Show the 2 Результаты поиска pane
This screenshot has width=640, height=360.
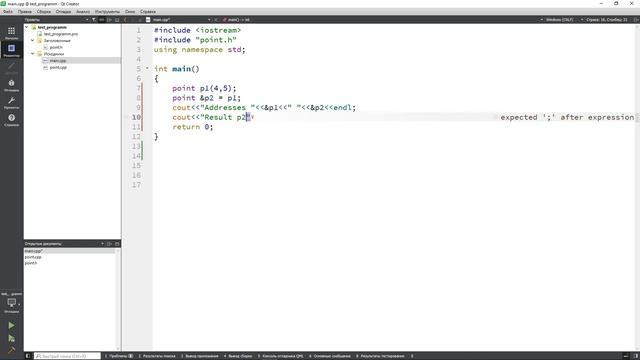click(157, 356)
